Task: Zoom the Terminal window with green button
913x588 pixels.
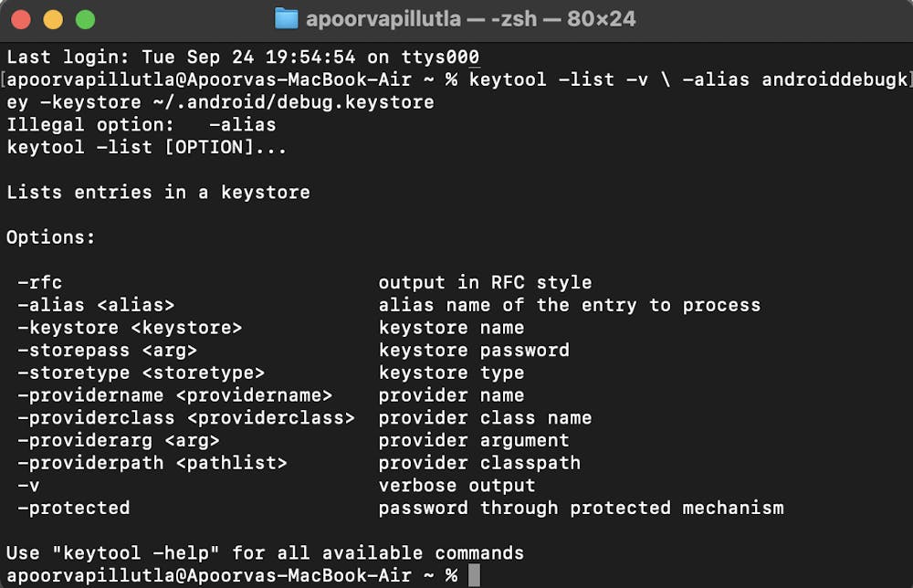Action: (85, 18)
